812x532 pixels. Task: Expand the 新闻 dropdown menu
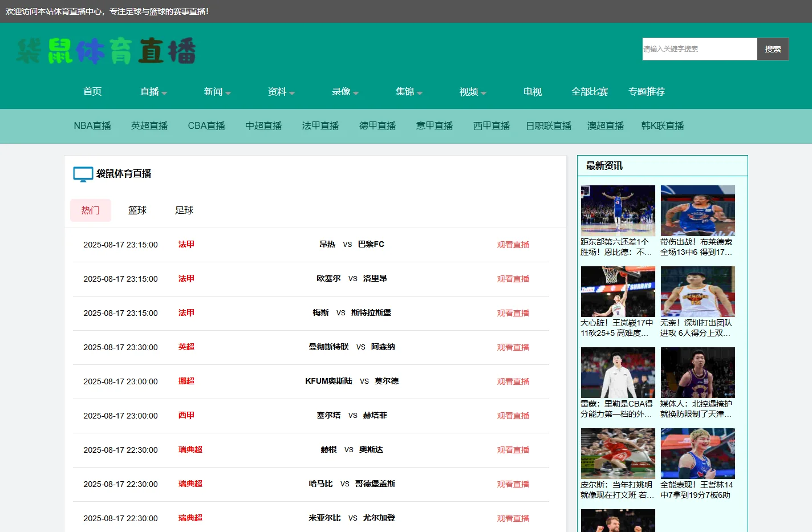[x=217, y=92]
